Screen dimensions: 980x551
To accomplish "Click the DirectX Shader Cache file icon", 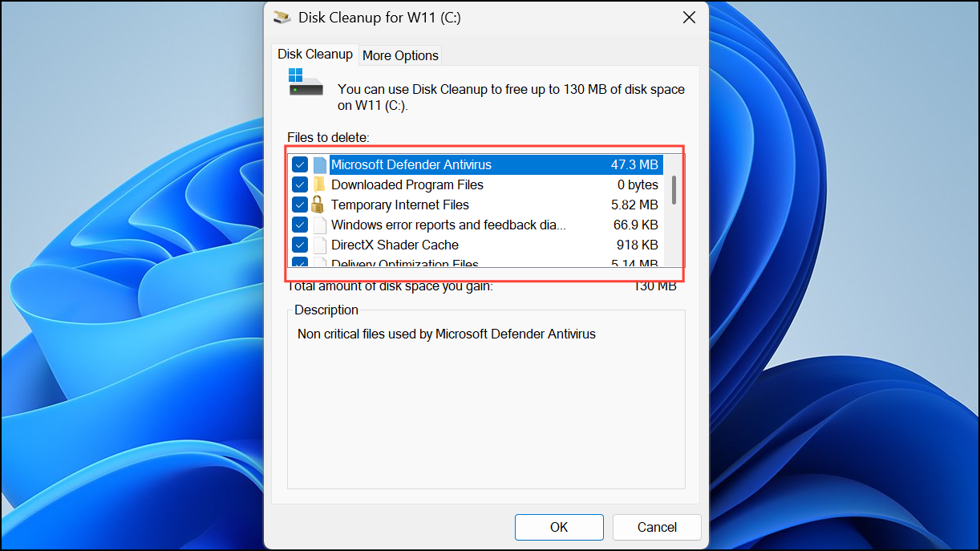I will click(320, 245).
